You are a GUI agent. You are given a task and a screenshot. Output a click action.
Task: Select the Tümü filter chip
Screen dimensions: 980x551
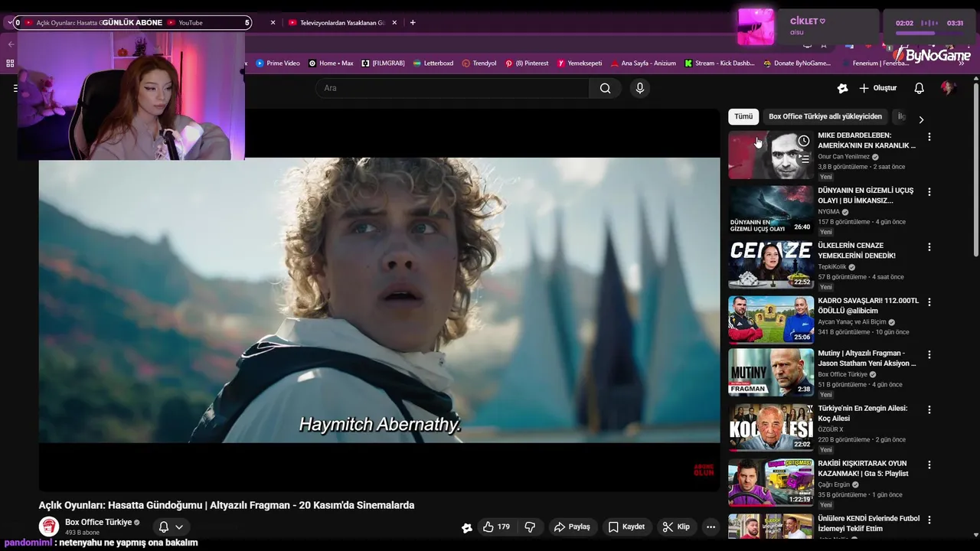coord(743,116)
